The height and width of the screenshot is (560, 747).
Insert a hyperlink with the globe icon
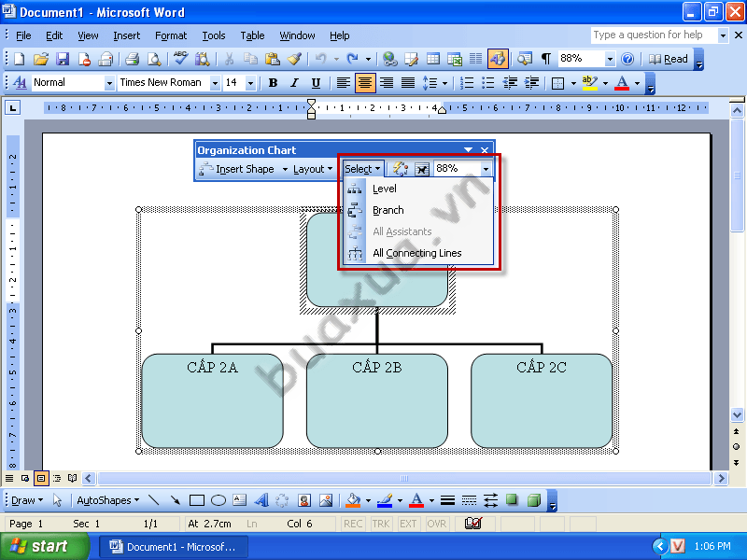point(390,59)
